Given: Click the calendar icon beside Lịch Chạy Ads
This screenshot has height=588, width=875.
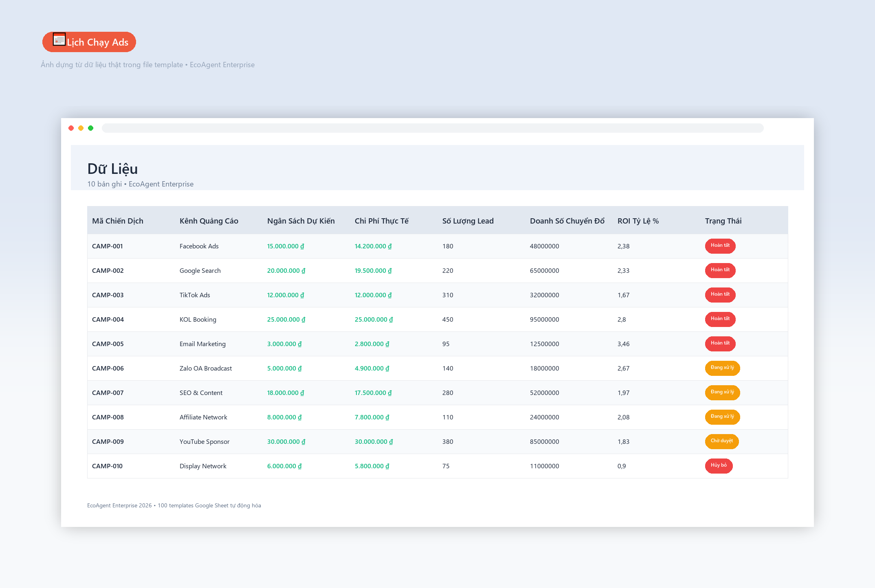Looking at the screenshot, I should point(59,39).
